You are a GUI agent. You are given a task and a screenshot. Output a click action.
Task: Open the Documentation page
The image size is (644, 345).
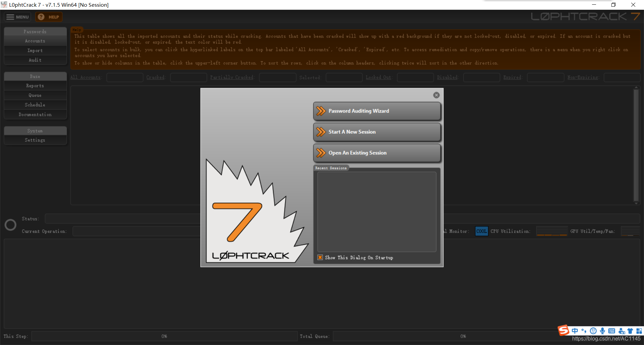[35, 115]
